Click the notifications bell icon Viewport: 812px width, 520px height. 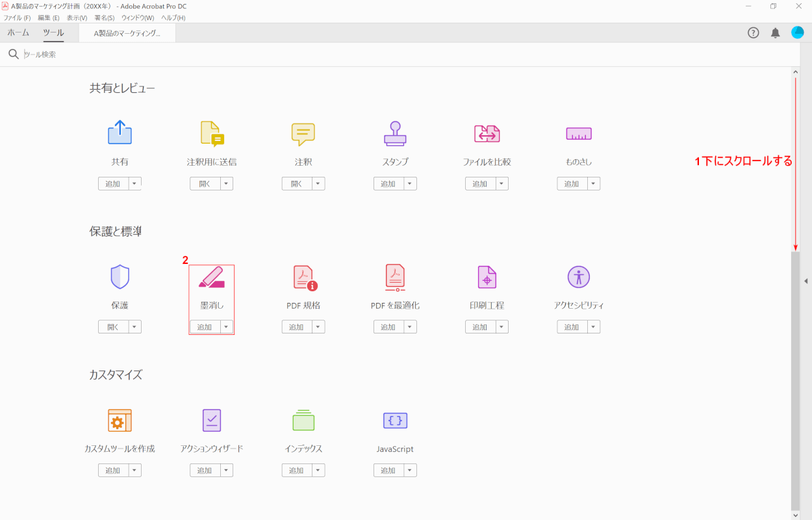click(x=775, y=33)
